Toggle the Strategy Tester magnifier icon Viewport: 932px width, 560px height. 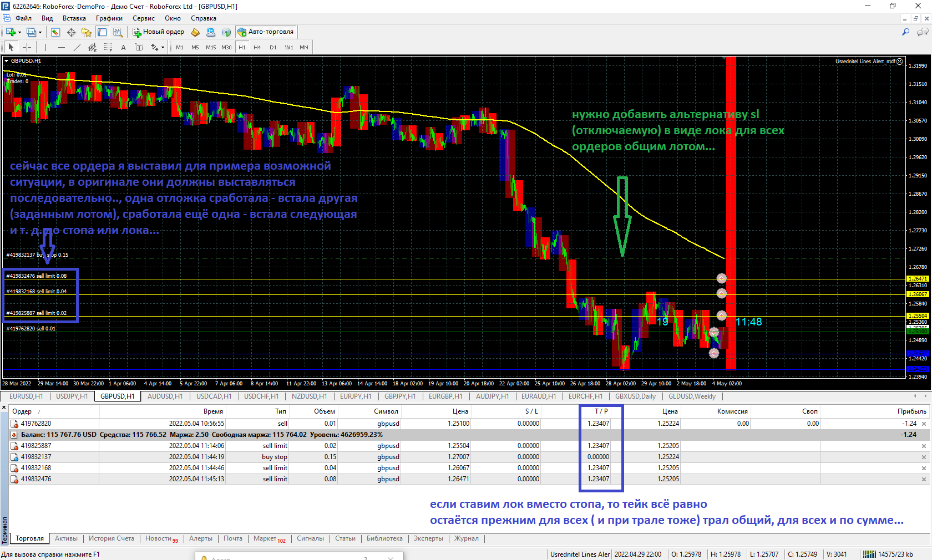click(118, 32)
